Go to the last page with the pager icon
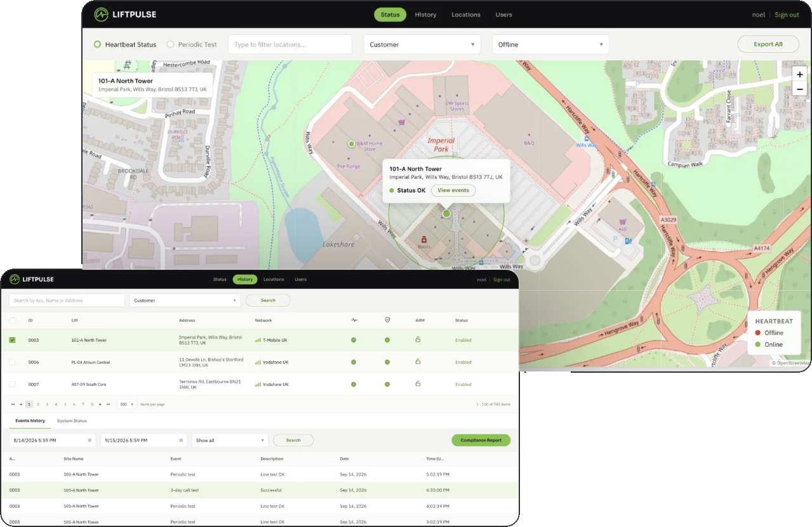 click(109, 404)
